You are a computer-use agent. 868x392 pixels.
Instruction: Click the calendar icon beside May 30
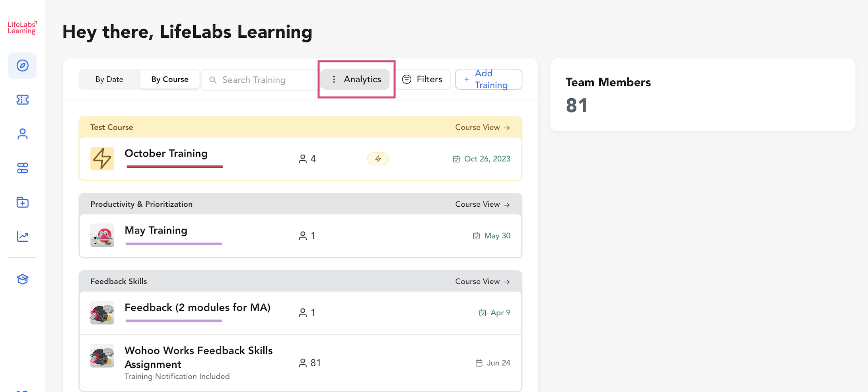(x=476, y=236)
